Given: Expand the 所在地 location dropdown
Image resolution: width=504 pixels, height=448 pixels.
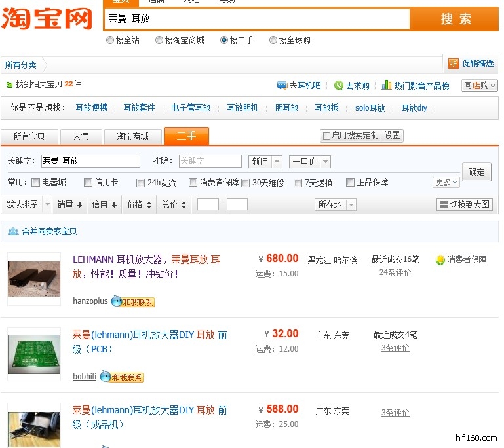Looking at the screenshot, I should (x=336, y=205).
